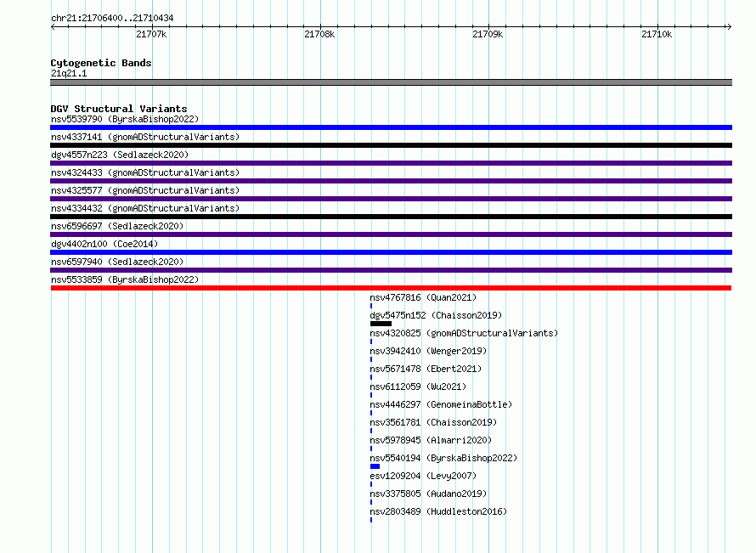Click nsv4767816 (Quan2021) variant label
This screenshot has width=756, height=553.
click(x=423, y=297)
